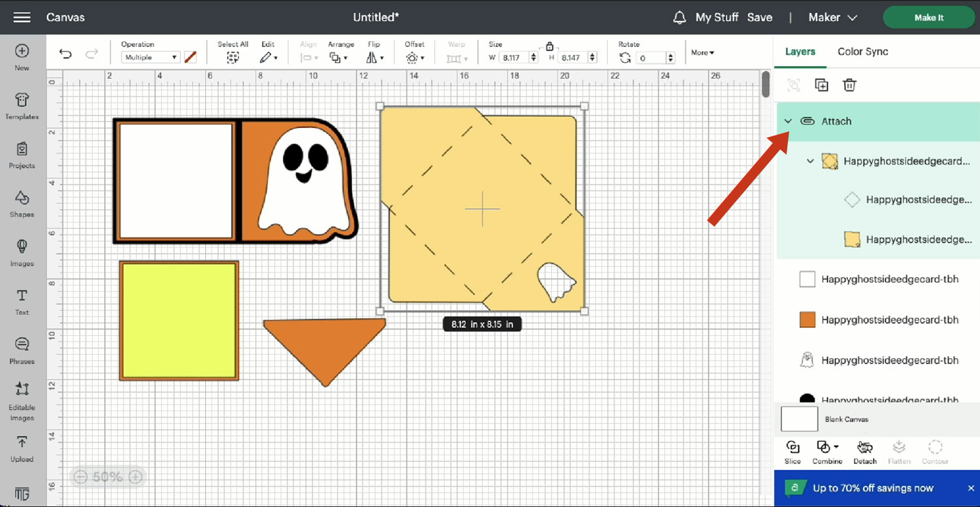Open the notifications bell
This screenshot has height=507, width=980.
click(x=679, y=18)
